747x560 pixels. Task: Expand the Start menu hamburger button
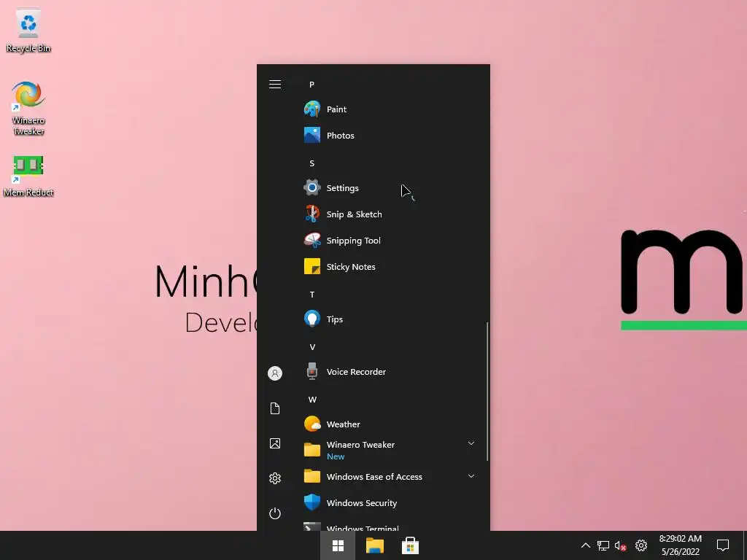click(275, 85)
